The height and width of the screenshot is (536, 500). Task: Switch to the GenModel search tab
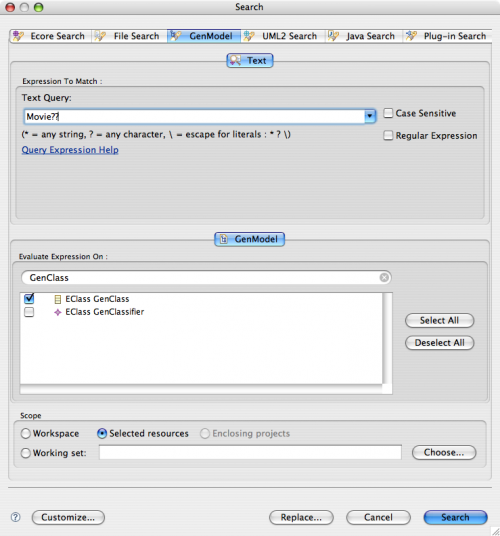[x=204, y=36]
